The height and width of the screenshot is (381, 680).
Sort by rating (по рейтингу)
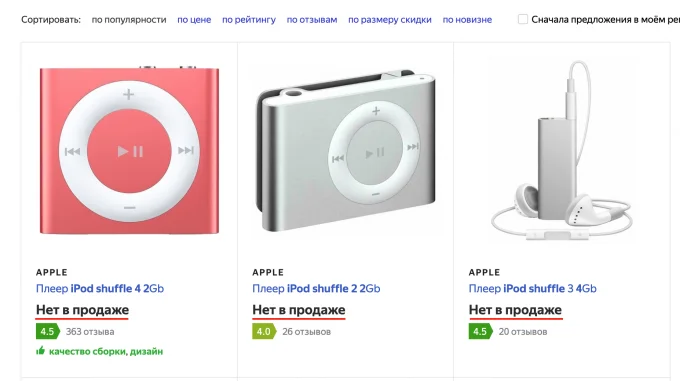point(248,20)
